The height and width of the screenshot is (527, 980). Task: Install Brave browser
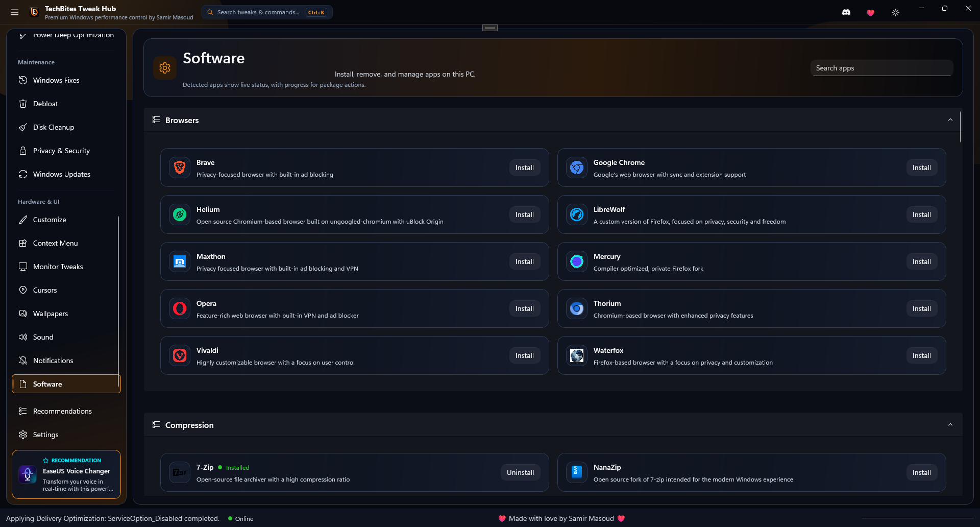[x=525, y=167]
